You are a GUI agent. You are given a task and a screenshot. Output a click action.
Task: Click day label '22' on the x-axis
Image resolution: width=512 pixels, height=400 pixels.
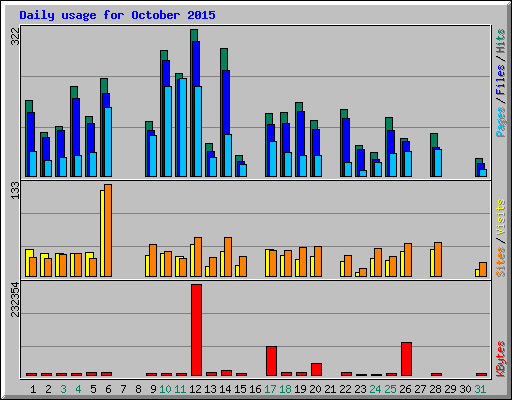(x=345, y=389)
